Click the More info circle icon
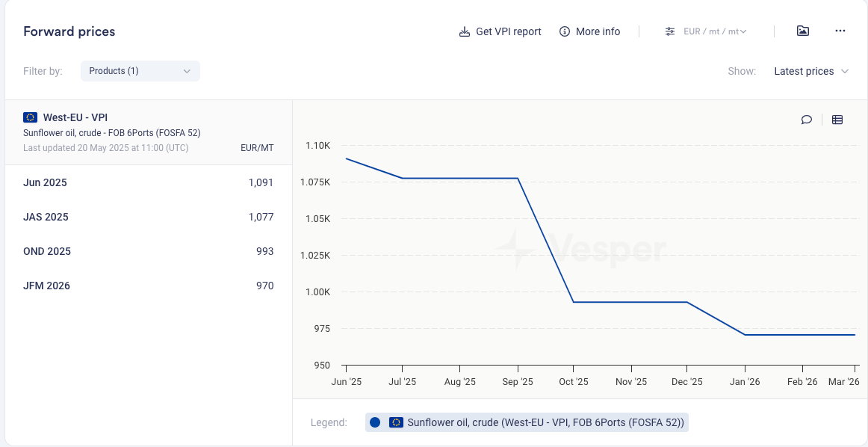 click(x=565, y=31)
